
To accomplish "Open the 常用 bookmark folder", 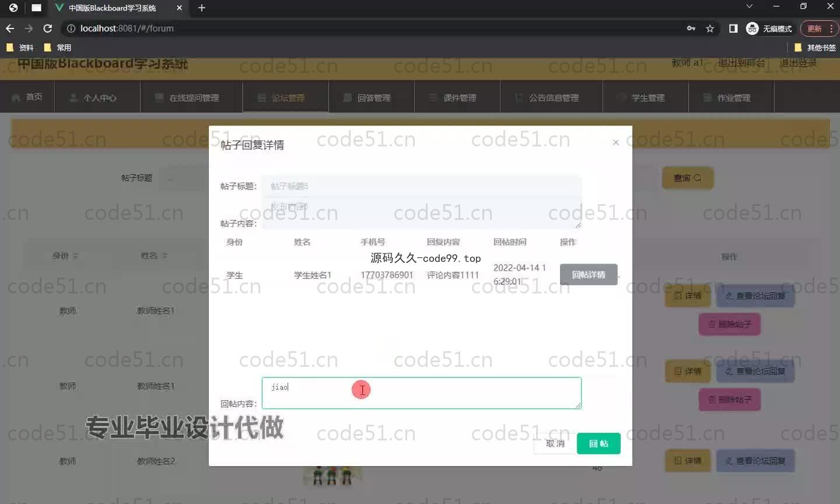I will point(58,47).
